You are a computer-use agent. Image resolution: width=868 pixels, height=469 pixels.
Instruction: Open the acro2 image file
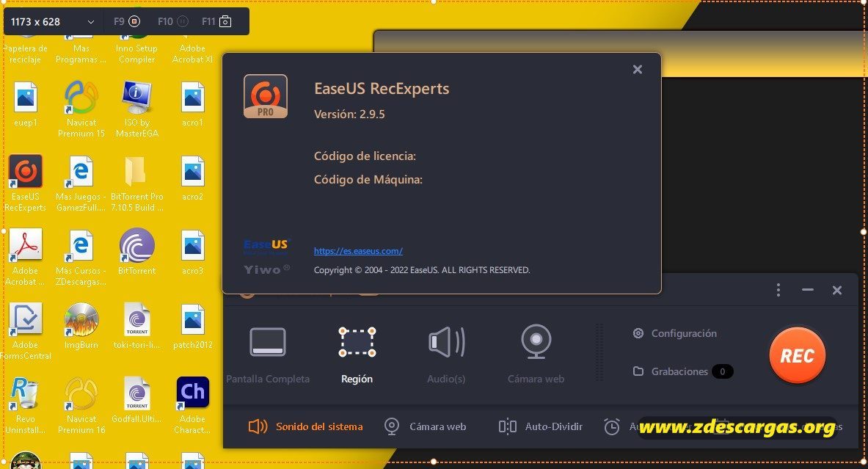[x=193, y=178]
